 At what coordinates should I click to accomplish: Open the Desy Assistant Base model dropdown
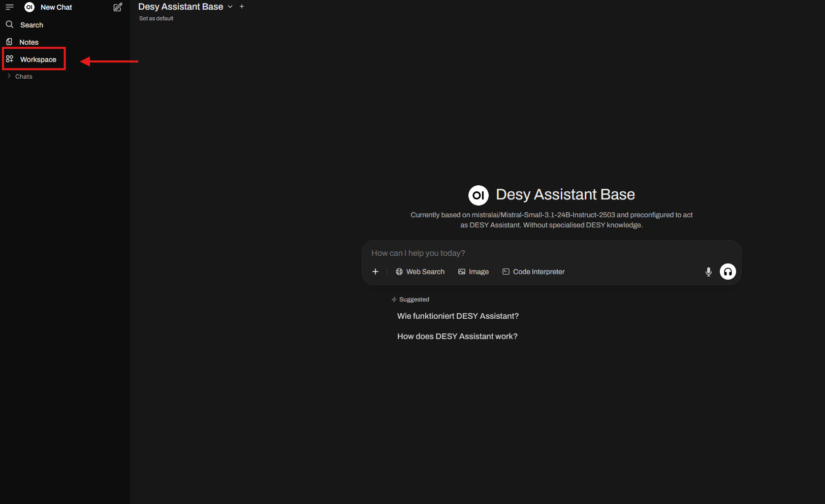pyautogui.click(x=185, y=7)
